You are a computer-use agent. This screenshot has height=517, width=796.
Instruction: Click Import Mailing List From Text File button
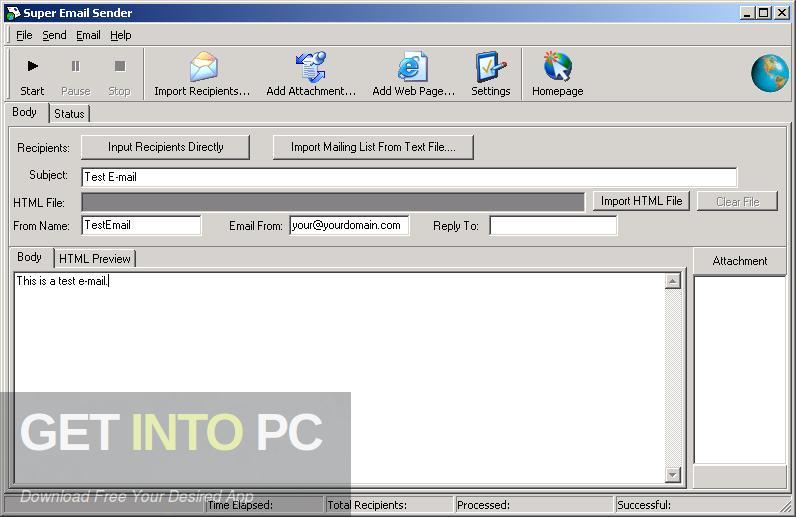click(373, 147)
